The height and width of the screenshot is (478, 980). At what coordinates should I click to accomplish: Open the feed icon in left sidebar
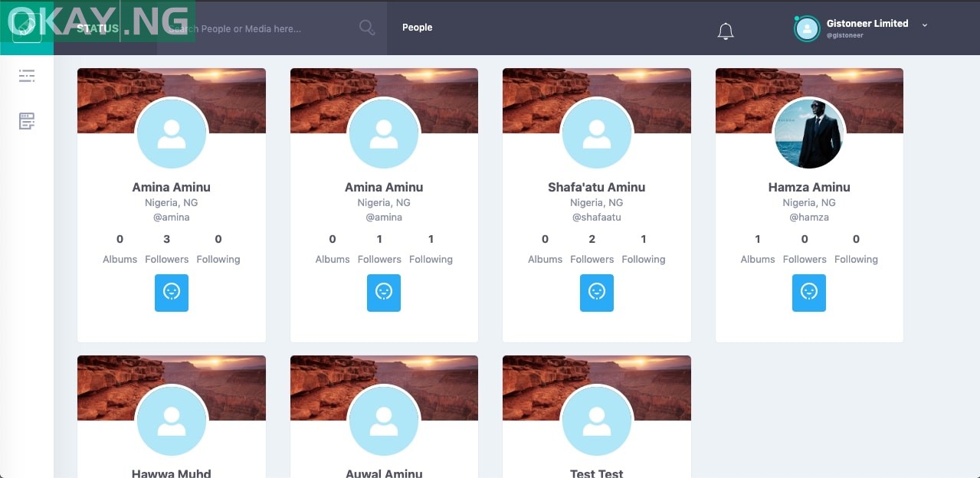(27, 121)
